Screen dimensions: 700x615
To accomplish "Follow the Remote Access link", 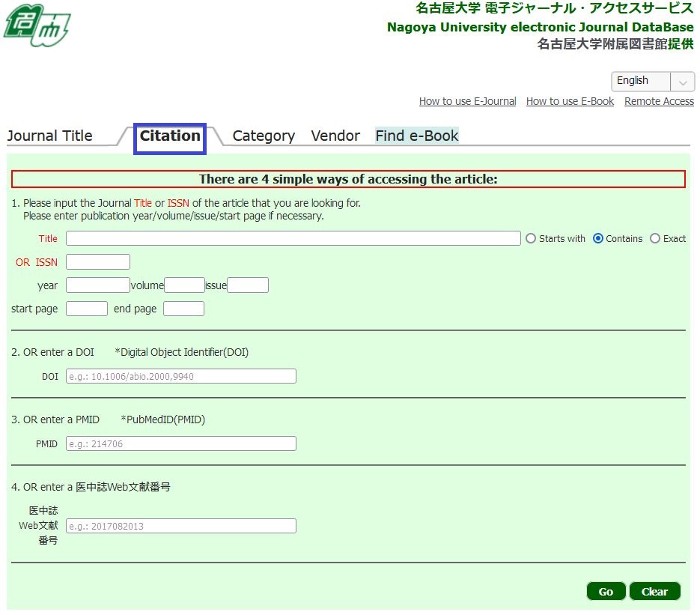I will point(659,101).
